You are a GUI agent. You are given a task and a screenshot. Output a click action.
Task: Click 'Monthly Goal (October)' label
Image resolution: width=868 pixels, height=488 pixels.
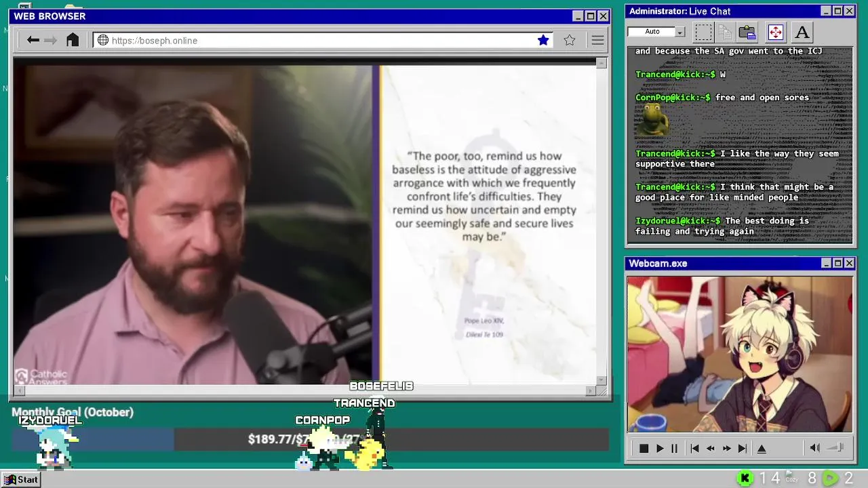pos(73,412)
